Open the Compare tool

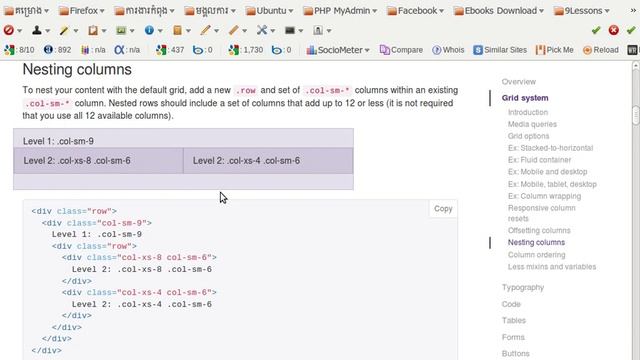point(401,50)
